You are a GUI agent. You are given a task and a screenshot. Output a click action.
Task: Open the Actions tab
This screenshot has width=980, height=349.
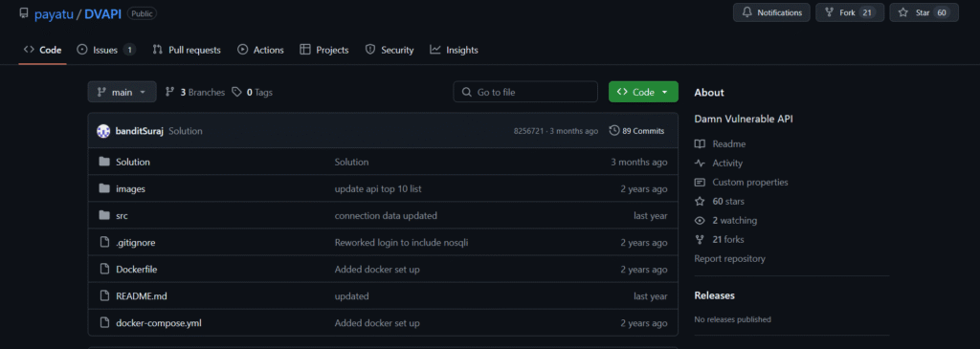[260, 50]
